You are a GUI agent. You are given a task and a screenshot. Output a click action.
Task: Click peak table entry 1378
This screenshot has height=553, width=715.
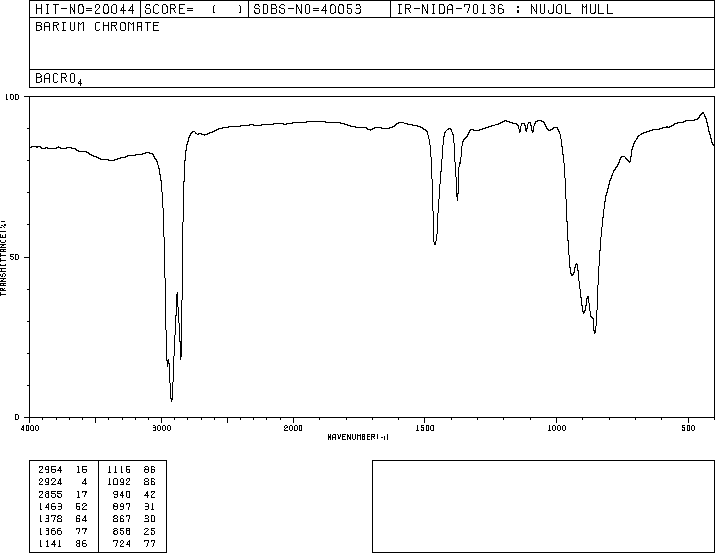click(50, 519)
